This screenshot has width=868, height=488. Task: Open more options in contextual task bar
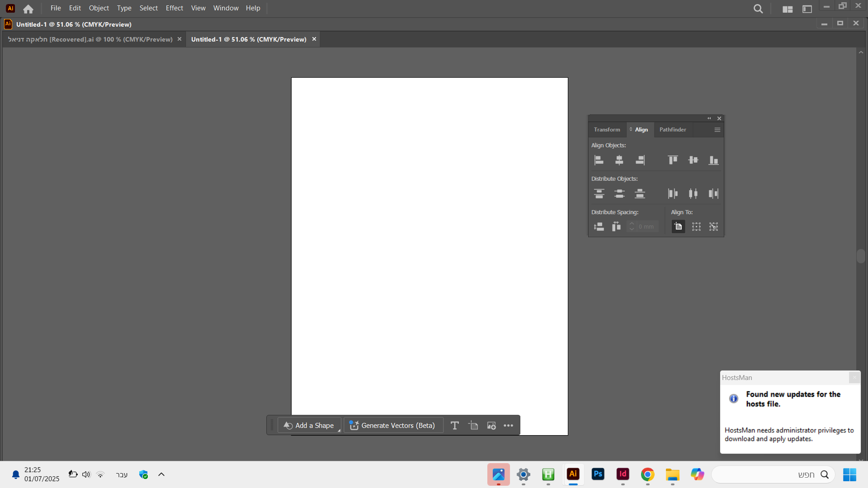coord(508,426)
